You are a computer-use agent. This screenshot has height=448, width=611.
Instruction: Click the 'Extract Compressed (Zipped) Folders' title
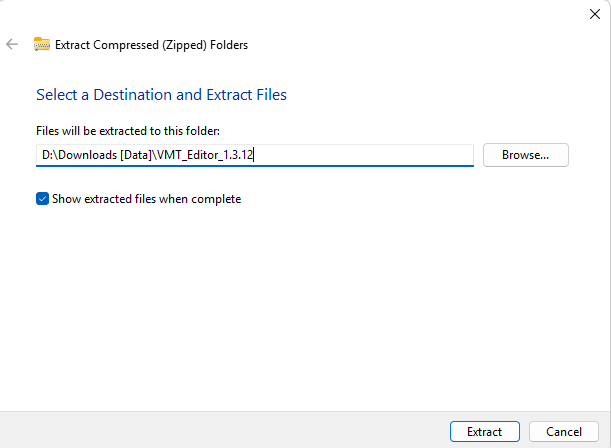click(151, 45)
